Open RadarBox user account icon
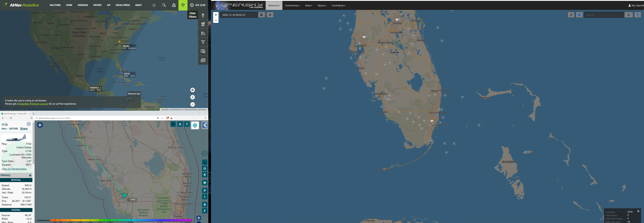 tap(174, 5)
